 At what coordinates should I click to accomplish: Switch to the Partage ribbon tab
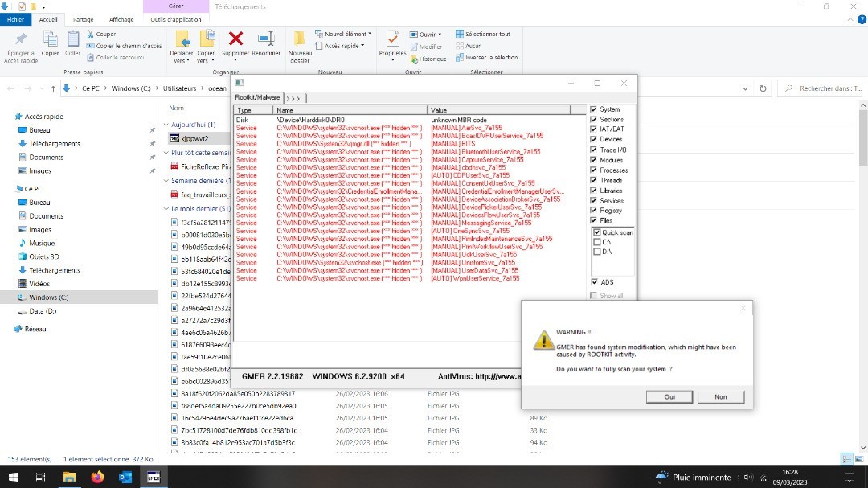pos(83,19)
